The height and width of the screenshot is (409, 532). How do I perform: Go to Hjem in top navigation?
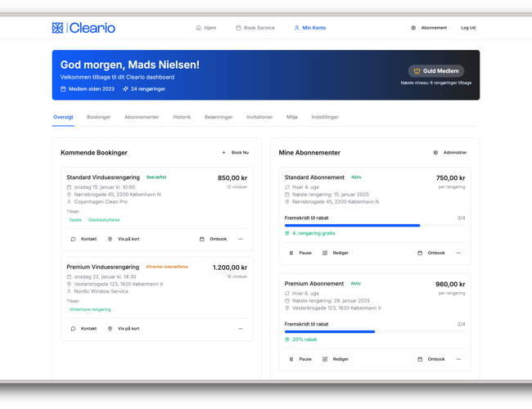coord(206,28)
